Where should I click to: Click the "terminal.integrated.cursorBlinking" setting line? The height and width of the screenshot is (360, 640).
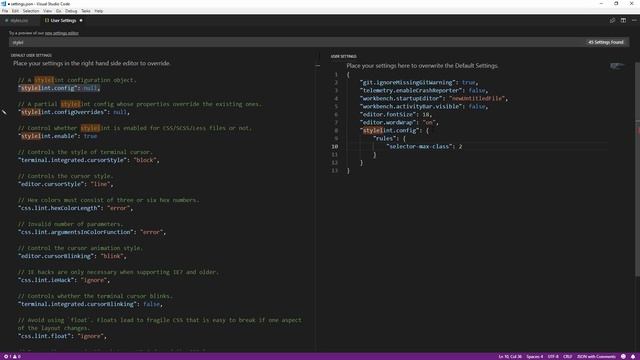tap(90, 304)
